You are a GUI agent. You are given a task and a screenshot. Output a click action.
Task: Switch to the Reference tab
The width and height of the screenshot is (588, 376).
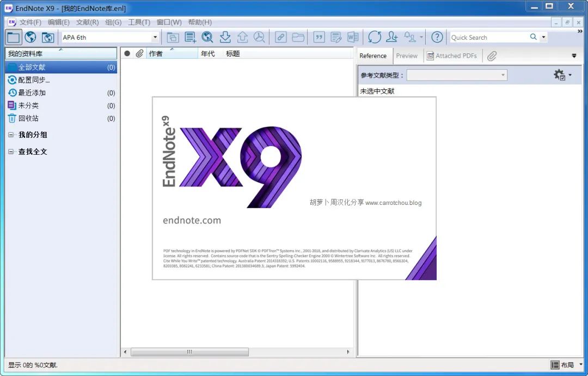373,56
